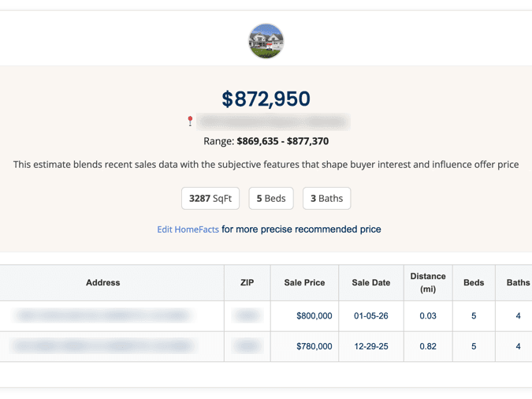Click the Range $869,635 - $877,370 text
Image resolution: width=532 pixels, height=399 pixels.
tap(266, 141)
